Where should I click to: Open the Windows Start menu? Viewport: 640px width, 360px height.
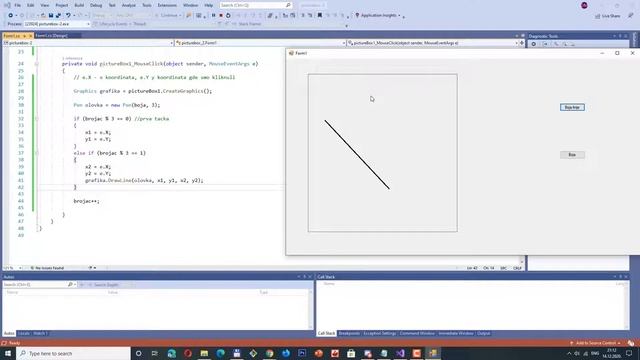[x=8, y=353]
